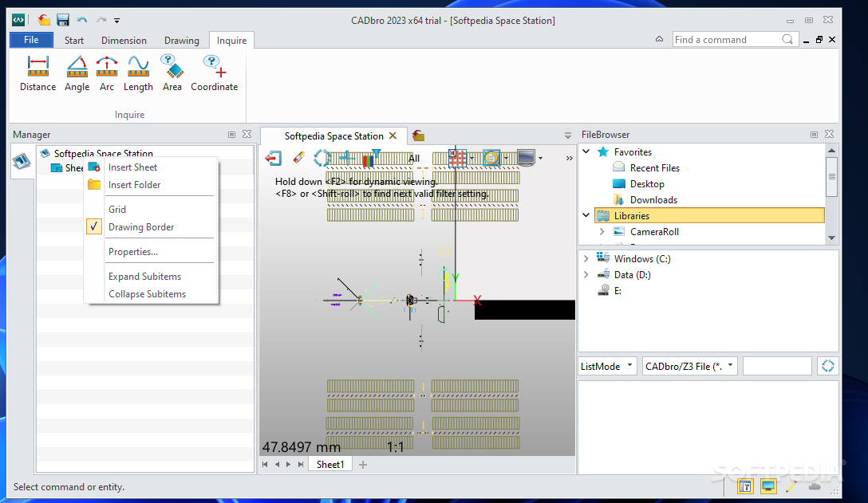Click the tool settings icon in status bar
868x503 pixels.
click(x=745, y=486)
